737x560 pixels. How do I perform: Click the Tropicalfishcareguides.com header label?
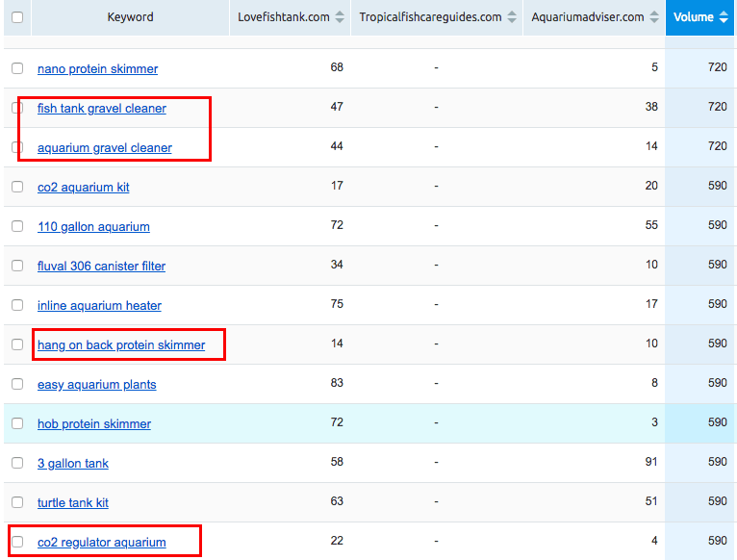(430, 17)
